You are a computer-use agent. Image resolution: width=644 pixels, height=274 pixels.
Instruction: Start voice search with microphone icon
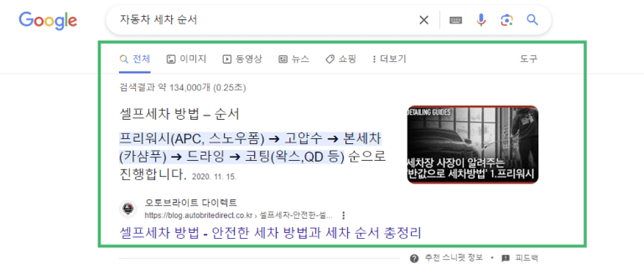481,20
